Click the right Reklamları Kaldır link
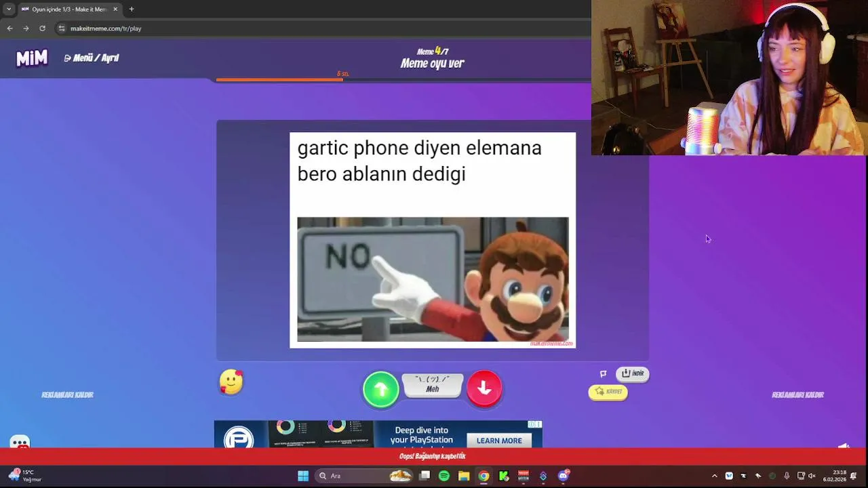This screenshot has width=868, height=488. coord(797,395)
